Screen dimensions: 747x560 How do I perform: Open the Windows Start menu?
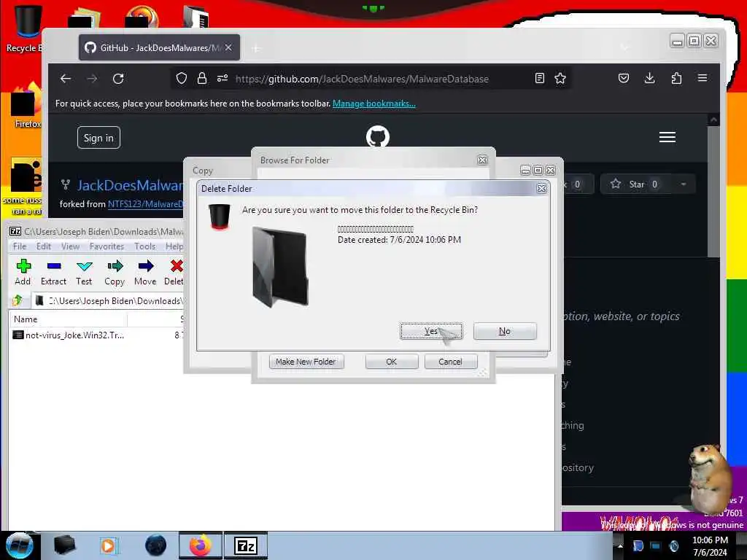[19, 545]
